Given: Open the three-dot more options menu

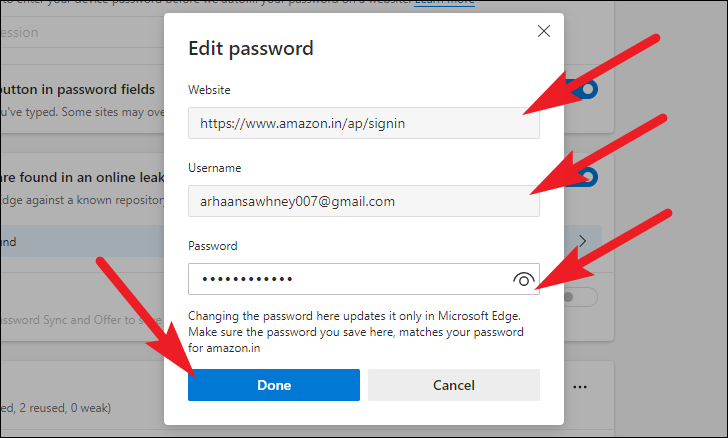Looking at the screenshot, I should 580,387.
